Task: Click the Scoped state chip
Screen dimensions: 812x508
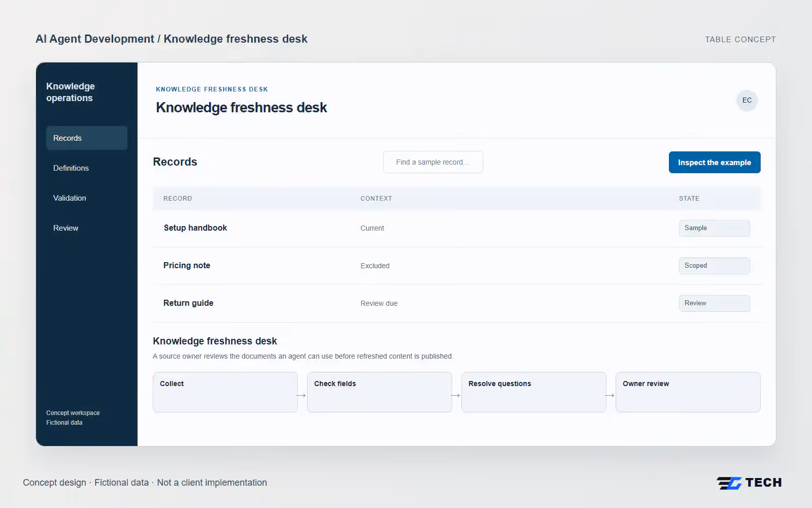Action: pyautogui.click(x=715, y=266)
